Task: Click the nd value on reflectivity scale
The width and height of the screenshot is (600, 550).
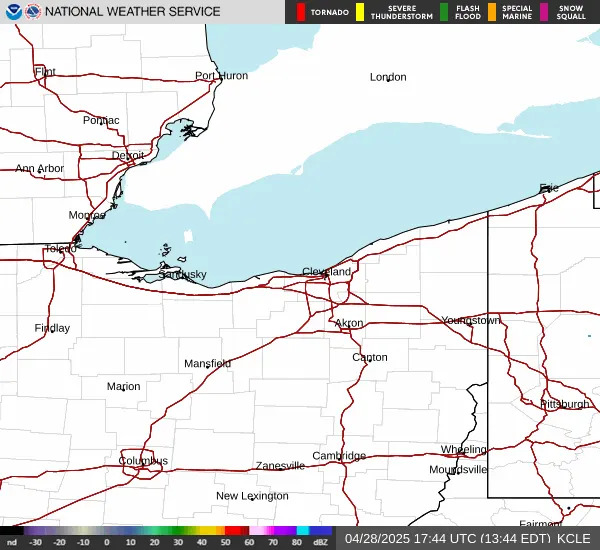Action: click(12, 542)
